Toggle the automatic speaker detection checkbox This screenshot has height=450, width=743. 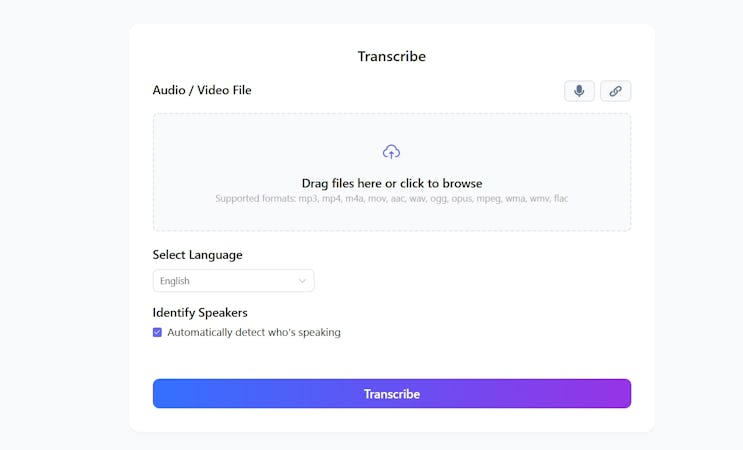click(157, 332)
